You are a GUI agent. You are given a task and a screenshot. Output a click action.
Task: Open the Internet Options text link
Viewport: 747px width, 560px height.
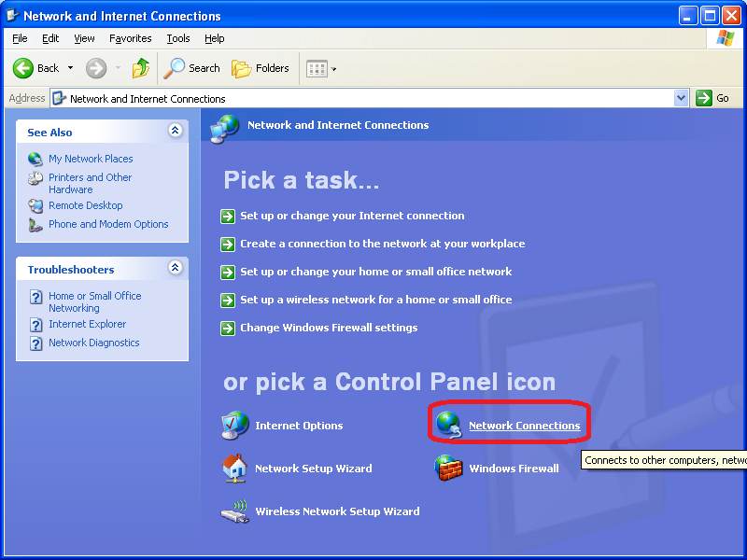coord(299,426)
